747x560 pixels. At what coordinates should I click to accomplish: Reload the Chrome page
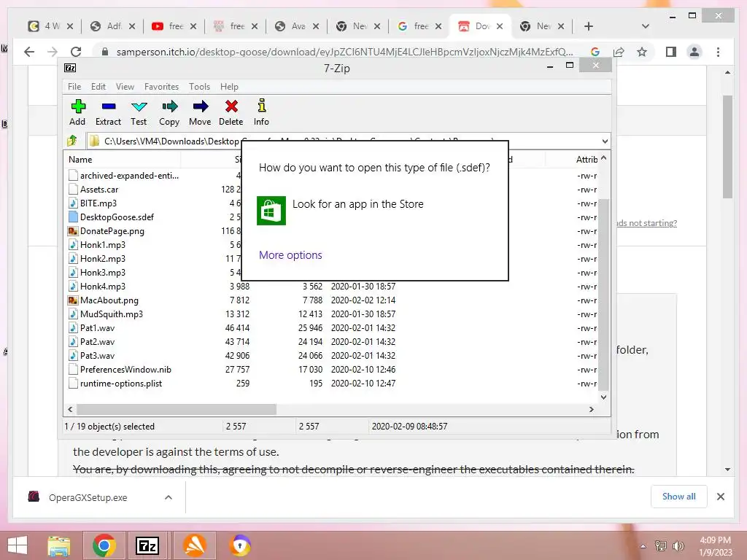tap(76, 52)
